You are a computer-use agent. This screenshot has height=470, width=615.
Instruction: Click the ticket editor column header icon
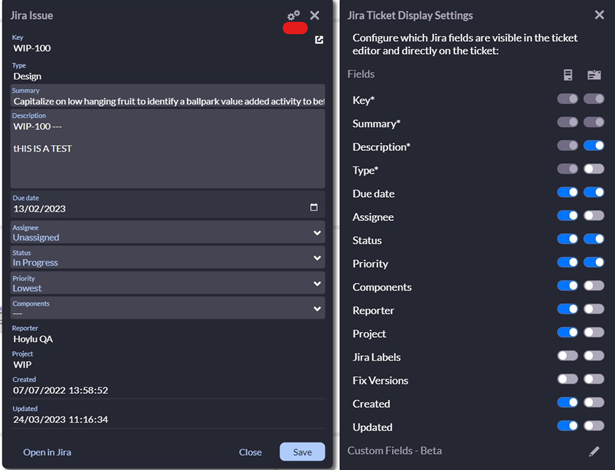pyautogui.click(x=568, y=75)
